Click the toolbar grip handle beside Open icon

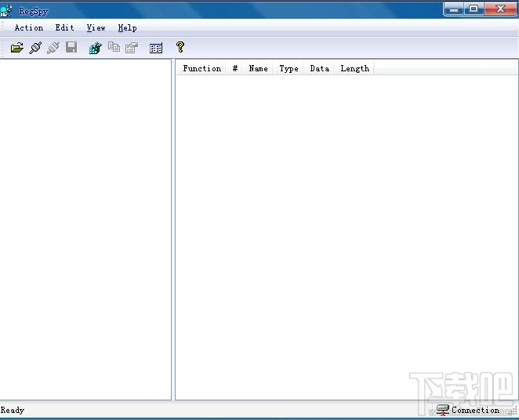click(x=3, y=48)
